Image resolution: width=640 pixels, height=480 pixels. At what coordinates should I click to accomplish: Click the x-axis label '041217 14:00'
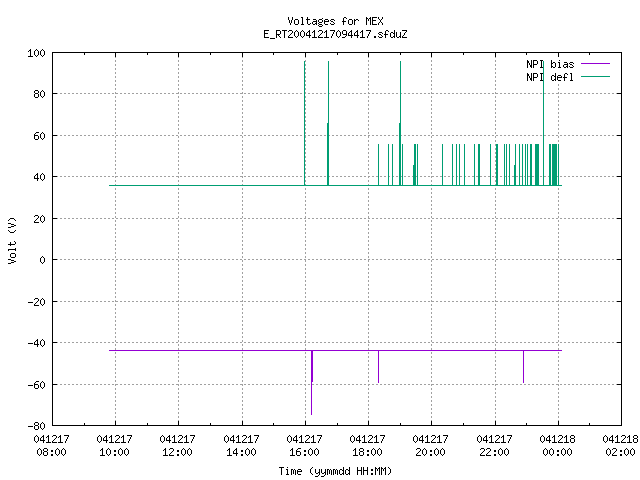(241, 446)
